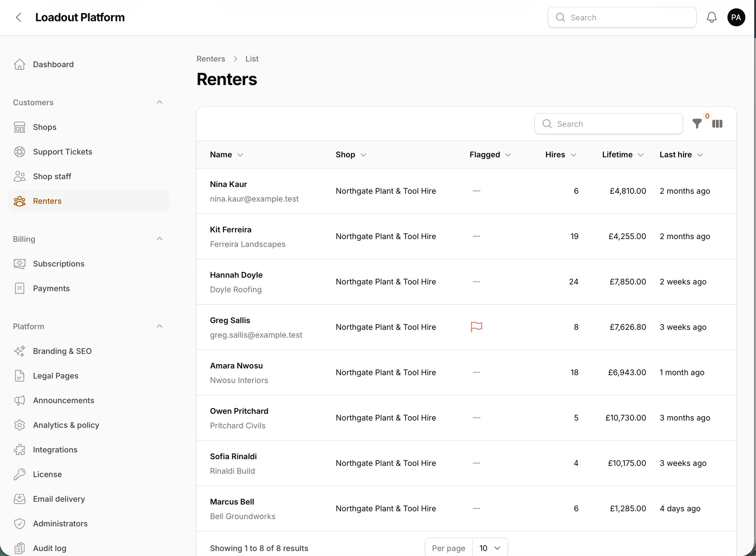Collapse the Billing sidebar group
This screenshot has height=556, width=756.
coord(159,239)
